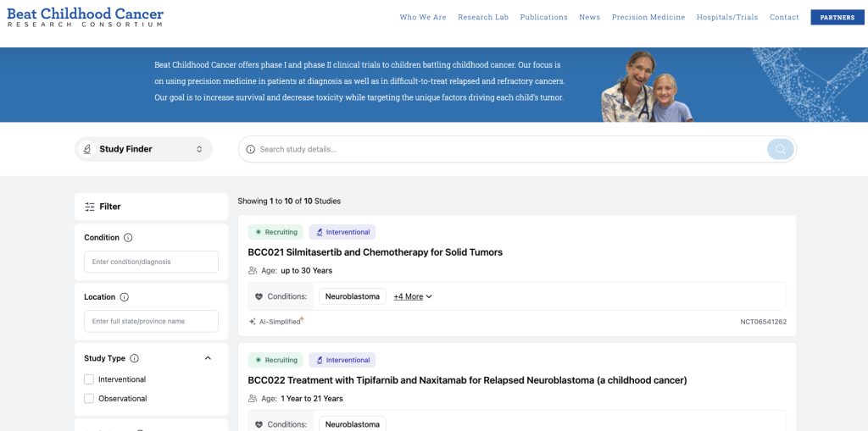868x431 pixels.
Task: Click the age people icon in BCC022 card
Action: tap(253, 398)
